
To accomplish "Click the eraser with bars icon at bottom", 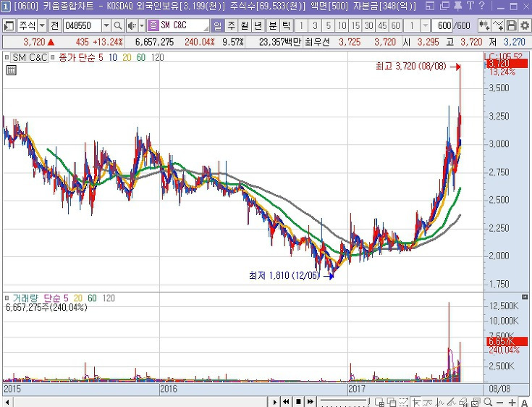I will point(464,402).
